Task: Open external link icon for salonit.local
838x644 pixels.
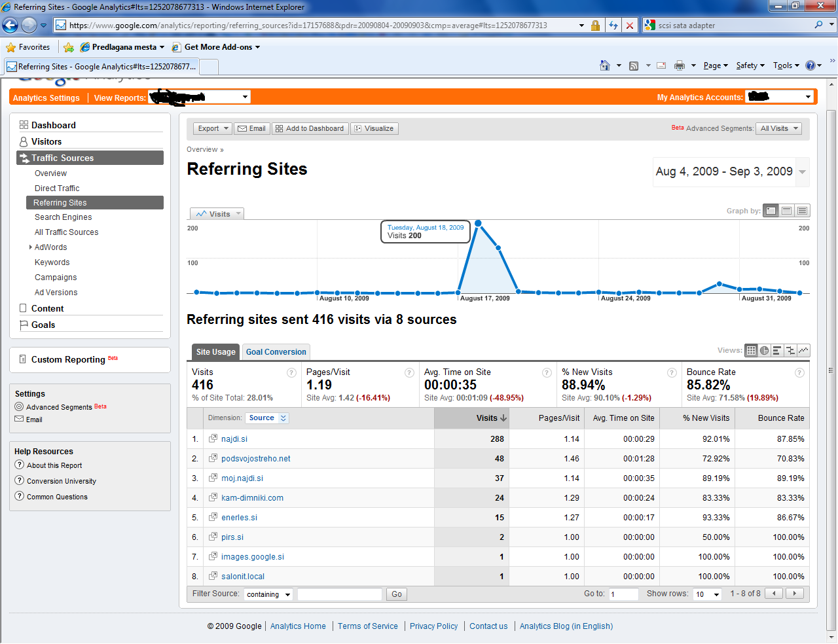Action: 213,576
